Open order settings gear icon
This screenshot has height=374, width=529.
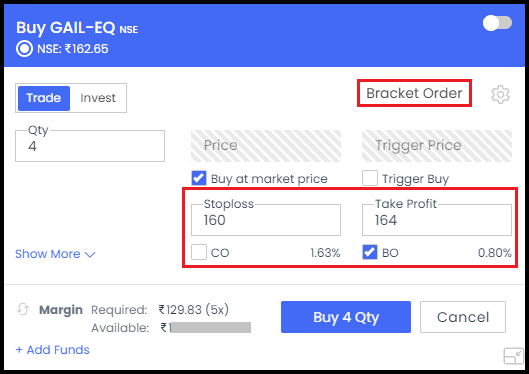pyautogui.click(x=500, y=95)
